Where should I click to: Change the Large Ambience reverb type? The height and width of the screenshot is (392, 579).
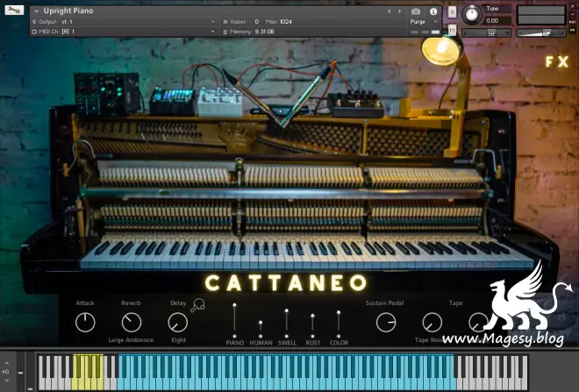131,340
